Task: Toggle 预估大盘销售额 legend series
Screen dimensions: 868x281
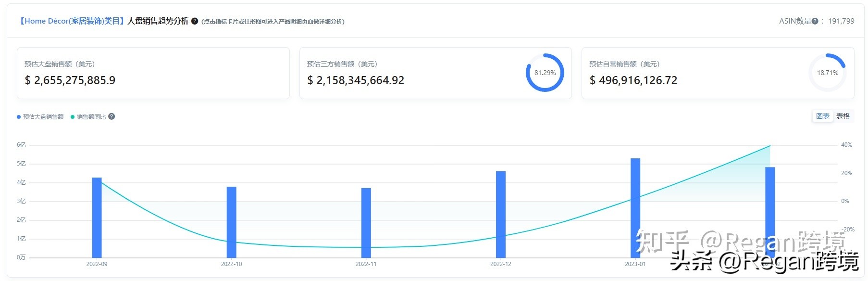Action: click(40, 117)
